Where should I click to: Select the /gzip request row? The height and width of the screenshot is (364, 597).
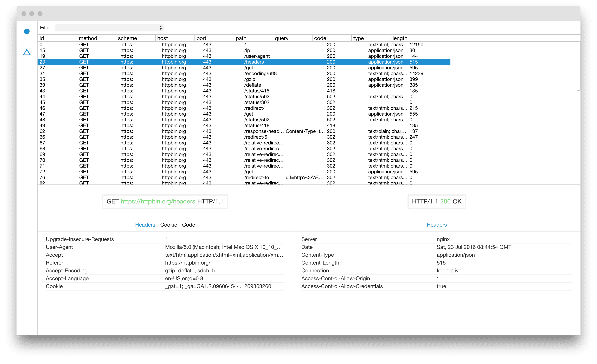pos(244,79)
